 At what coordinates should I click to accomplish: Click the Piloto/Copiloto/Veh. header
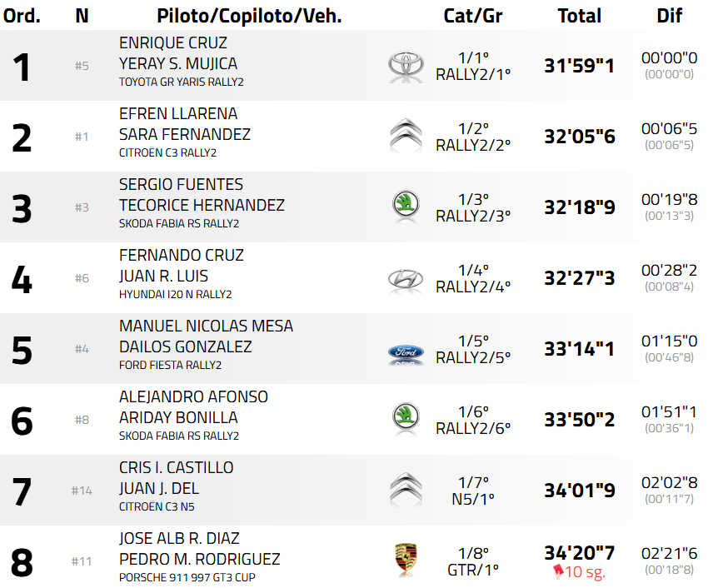[x=249, y=15]
